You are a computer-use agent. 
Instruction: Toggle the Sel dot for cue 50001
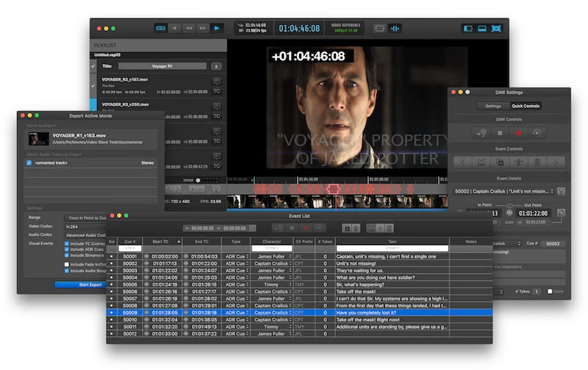tap(112, 256)
